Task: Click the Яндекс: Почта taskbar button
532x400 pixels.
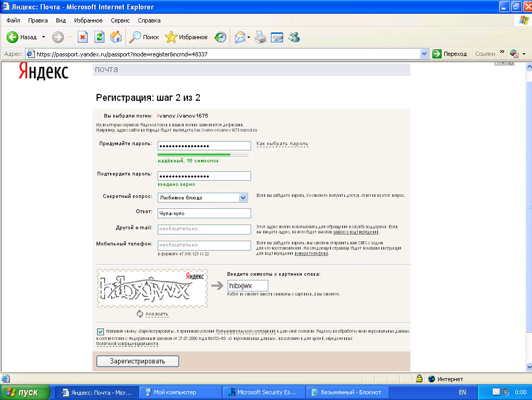Action: (96, 392)
